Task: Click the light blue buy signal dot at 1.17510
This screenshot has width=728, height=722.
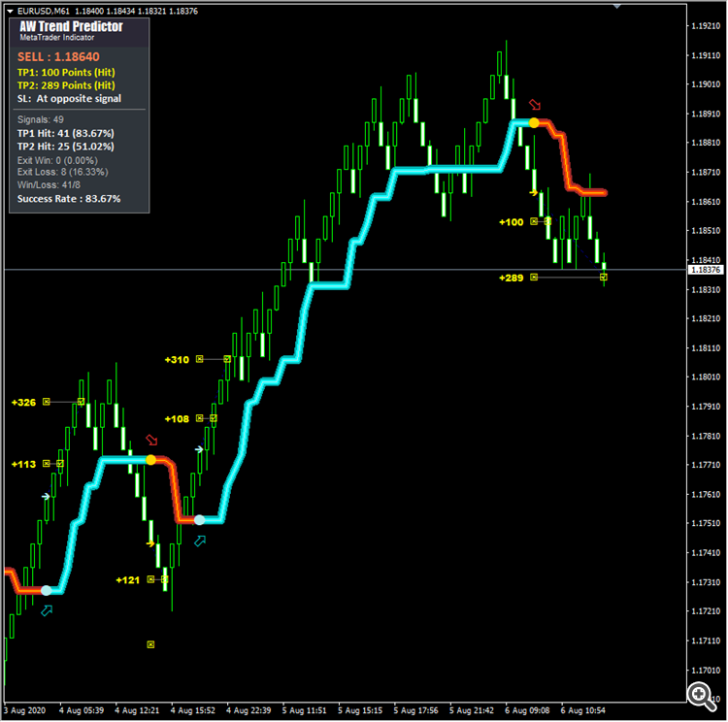Action: pyautogui.click(x=199, y=520)
